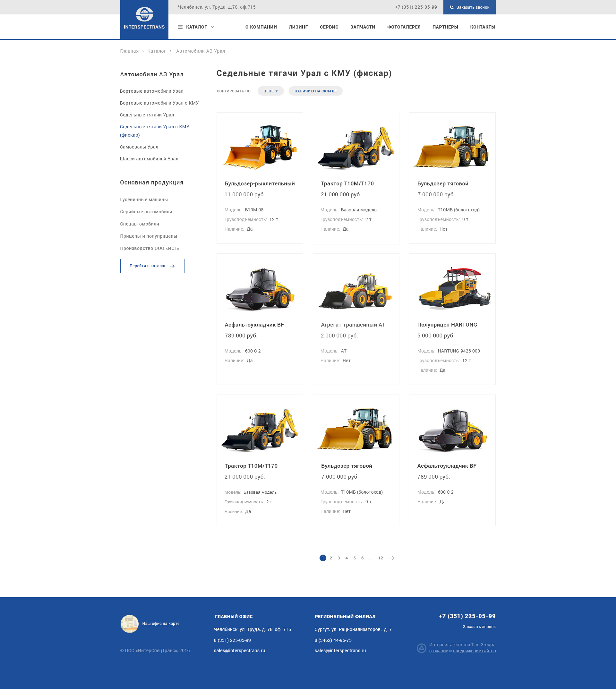
Task: Open the Сервис menu item
Action: (329, 27)
